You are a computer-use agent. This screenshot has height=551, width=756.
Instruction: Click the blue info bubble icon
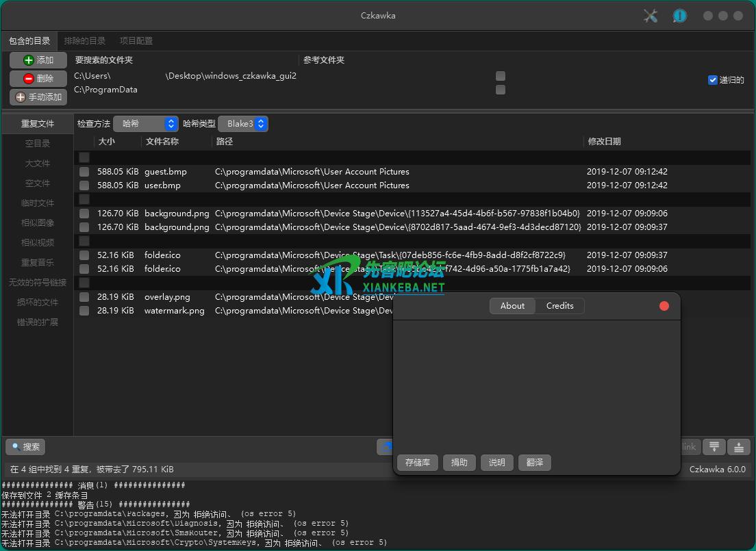[x=679, y=16]
